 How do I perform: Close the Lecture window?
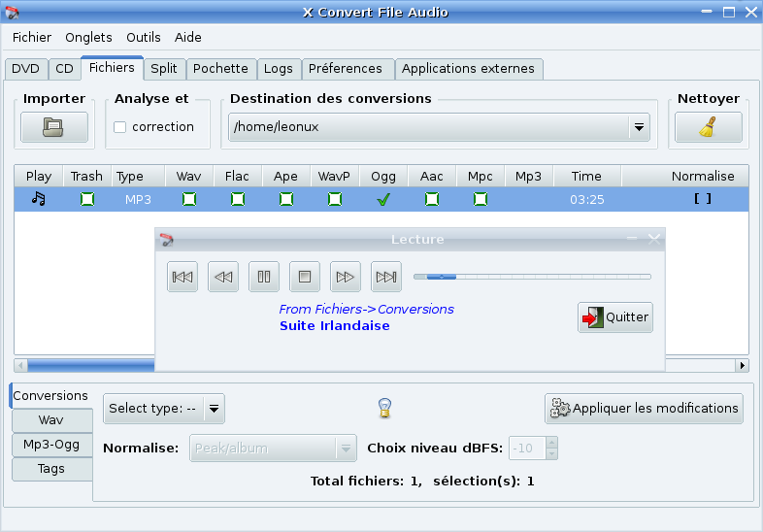(654, 239)
